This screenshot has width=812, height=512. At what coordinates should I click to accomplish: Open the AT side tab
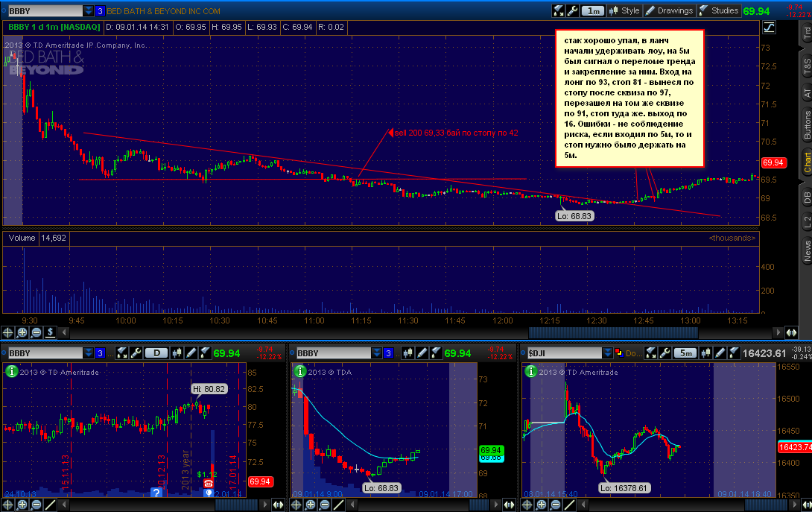[806, 93]
